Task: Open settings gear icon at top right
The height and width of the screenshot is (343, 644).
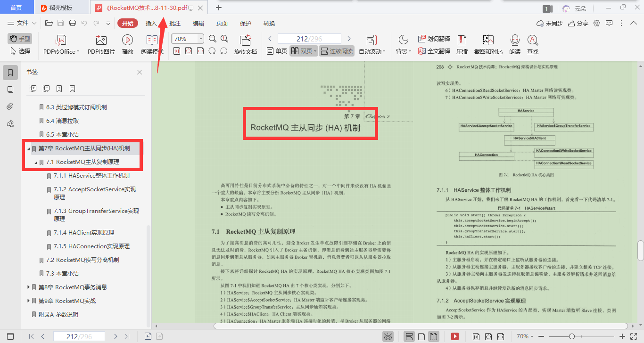Action: [x=597, y=23]
